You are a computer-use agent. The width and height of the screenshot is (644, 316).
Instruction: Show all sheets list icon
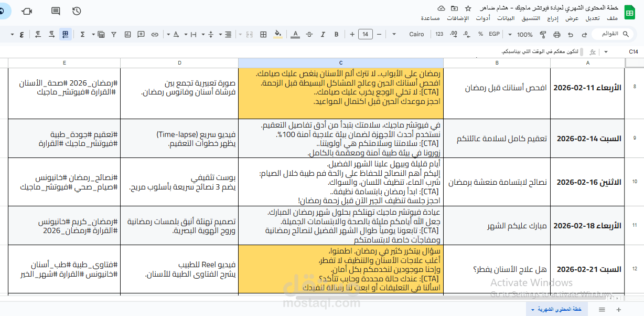(x=602, y=310)
